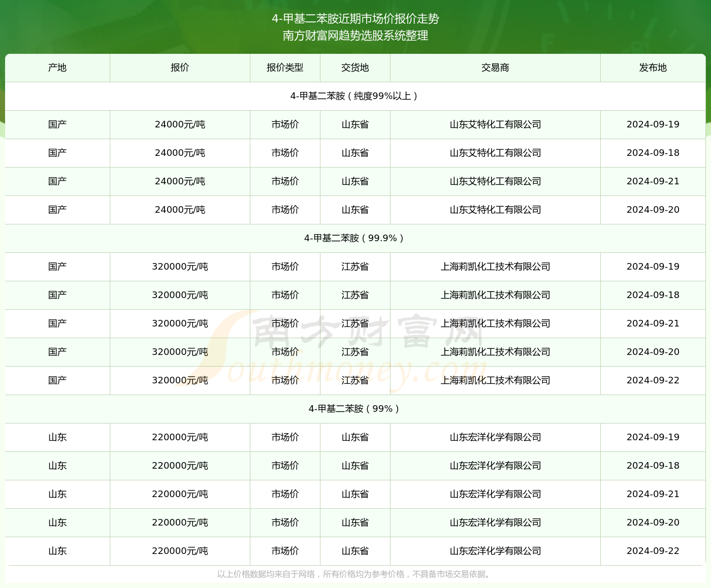Click date 2024-09-22 for 上海莉凯化工技术有限公司
The image size is (711, 588).
coord(653,380)
